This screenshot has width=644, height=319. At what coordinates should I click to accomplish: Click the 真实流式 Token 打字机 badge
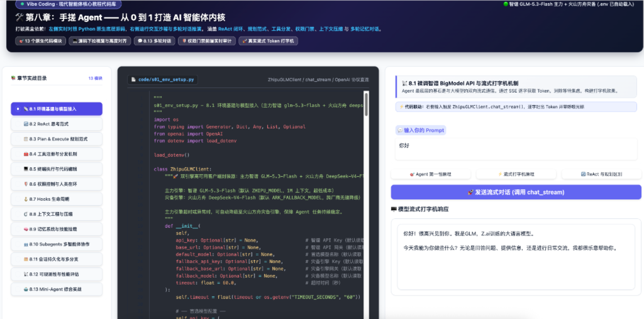(268, 41)
